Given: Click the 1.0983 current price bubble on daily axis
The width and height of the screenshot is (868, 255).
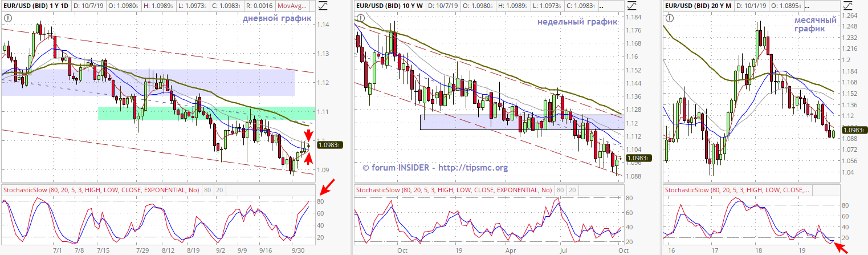Looking at the screenshot, I should 331,146.
